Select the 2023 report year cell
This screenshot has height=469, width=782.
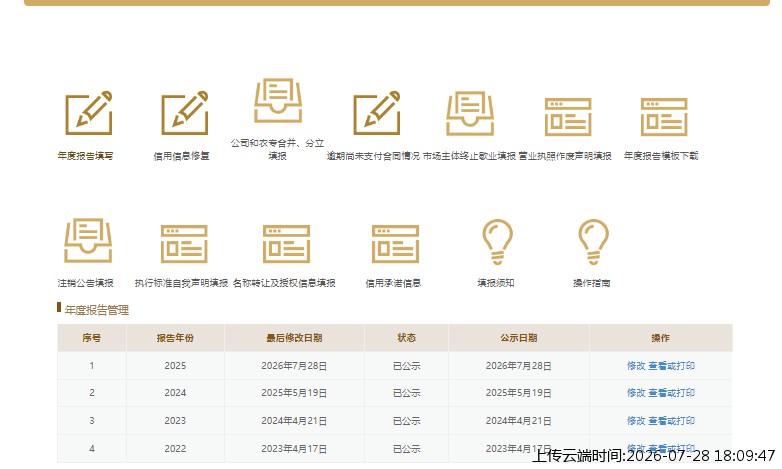175,421
